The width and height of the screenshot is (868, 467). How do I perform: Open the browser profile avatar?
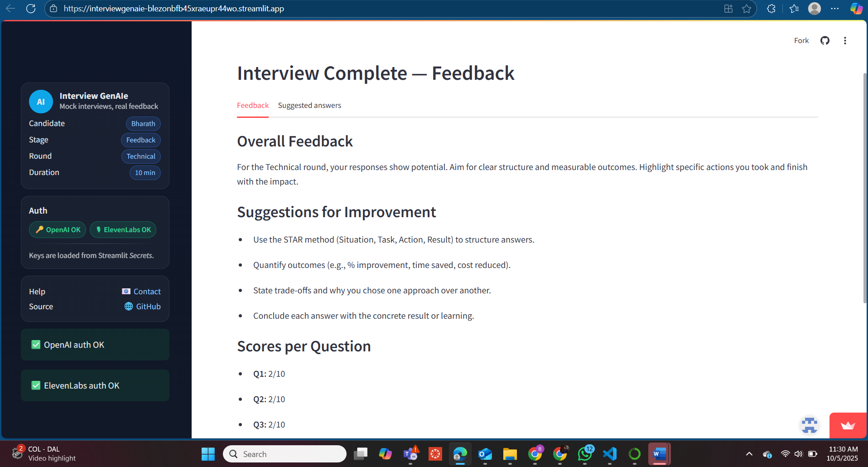click(815, 9)
